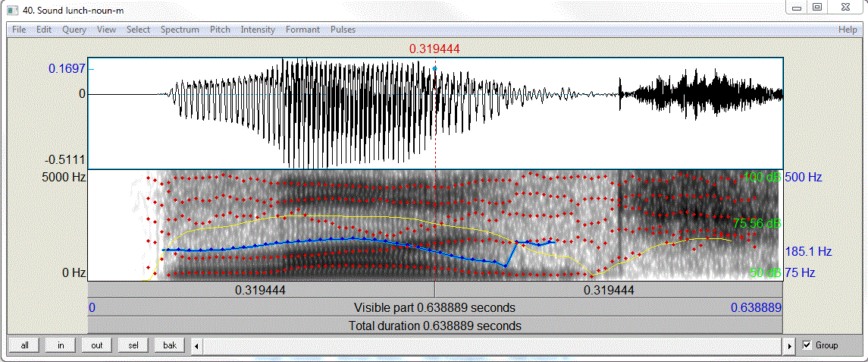Open the View menu
Viewport: 868px width, 362px height.
pyautogui.click(x=106, y=30)
